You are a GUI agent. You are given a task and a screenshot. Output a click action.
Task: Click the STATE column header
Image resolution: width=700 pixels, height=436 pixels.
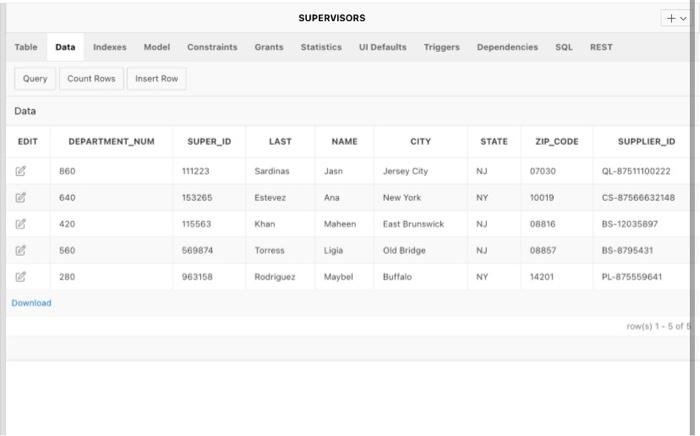(x=494, y=141)
